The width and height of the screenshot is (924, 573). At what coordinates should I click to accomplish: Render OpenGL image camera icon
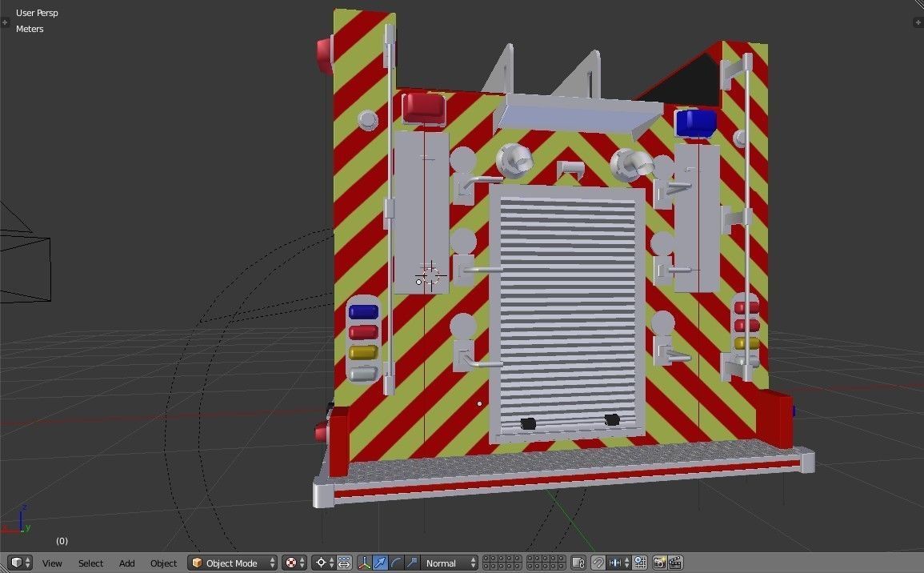[659, 563]
